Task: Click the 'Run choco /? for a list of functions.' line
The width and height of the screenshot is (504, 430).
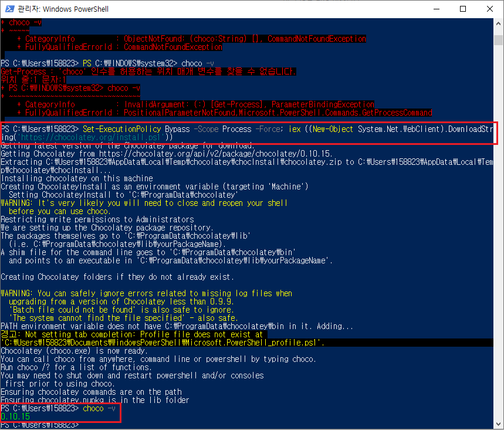Action: coord(76,367)
